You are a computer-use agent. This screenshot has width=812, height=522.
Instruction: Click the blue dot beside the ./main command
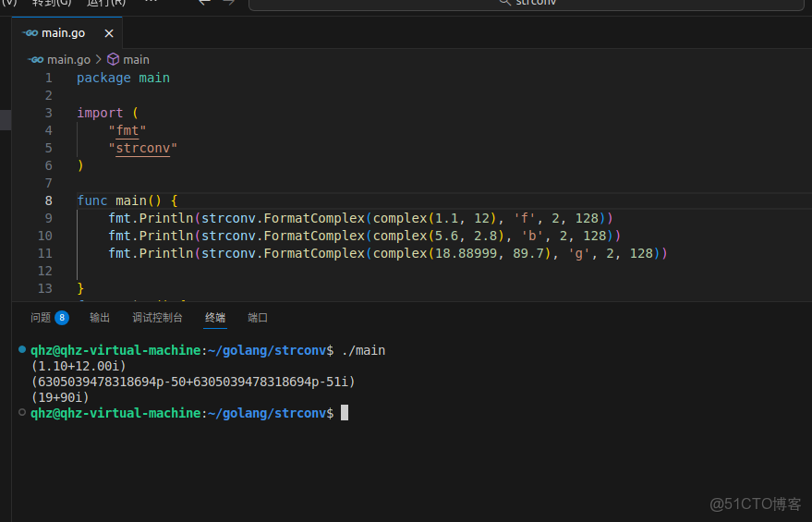22,350
